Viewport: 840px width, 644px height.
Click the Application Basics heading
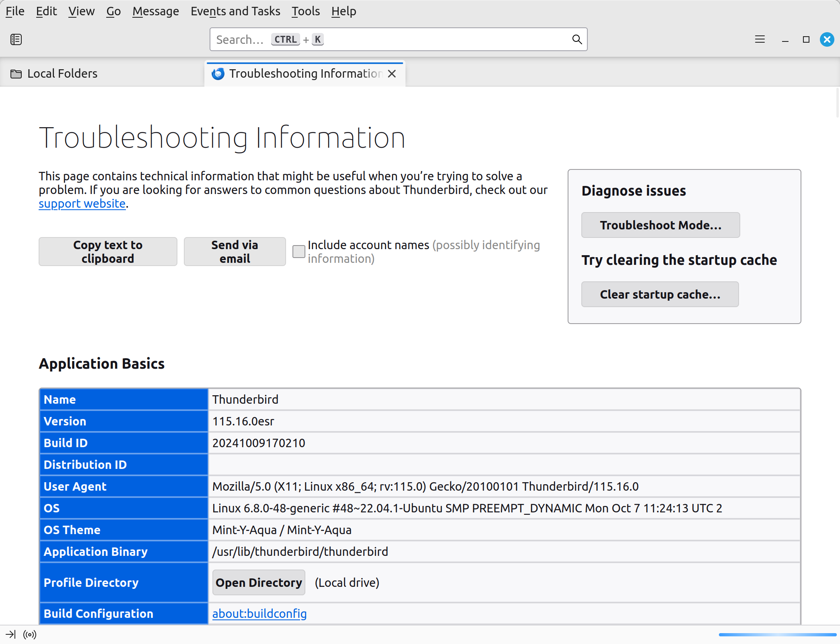coord(102,364)
